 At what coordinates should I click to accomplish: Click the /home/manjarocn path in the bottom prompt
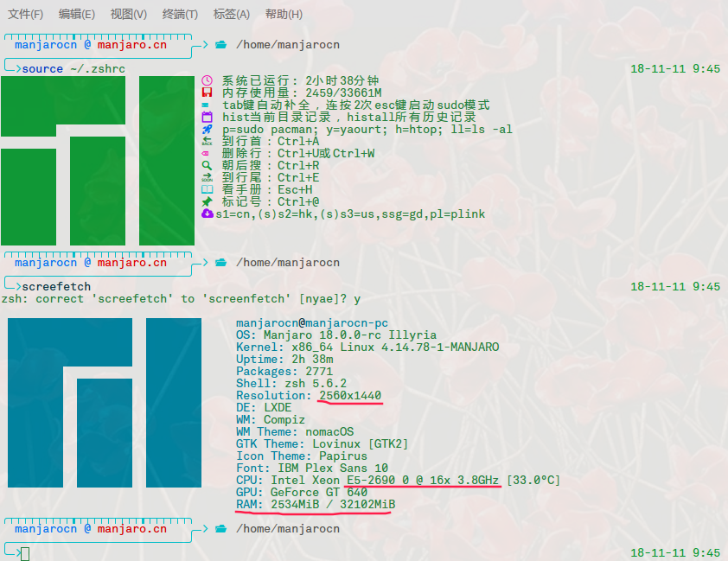point(288,528)
